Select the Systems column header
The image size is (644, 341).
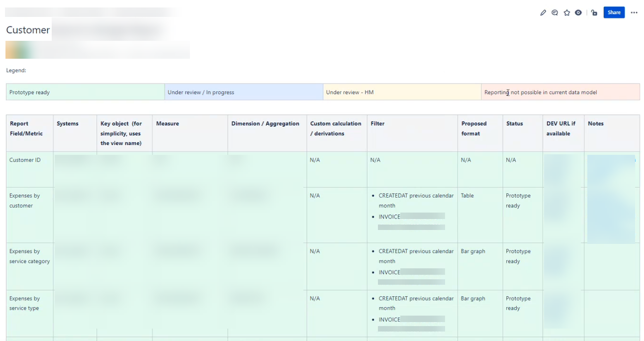pos(68,124)
